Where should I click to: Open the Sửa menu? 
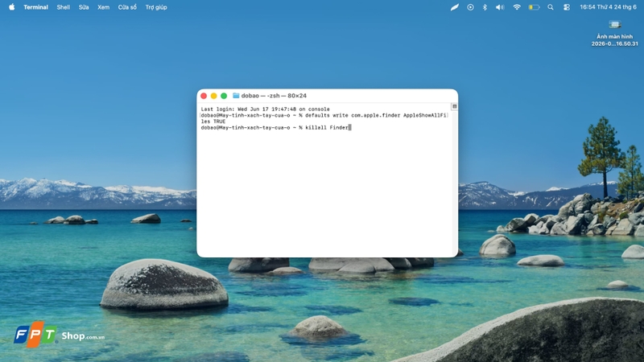pyautogui.click(x=84, y=7)
